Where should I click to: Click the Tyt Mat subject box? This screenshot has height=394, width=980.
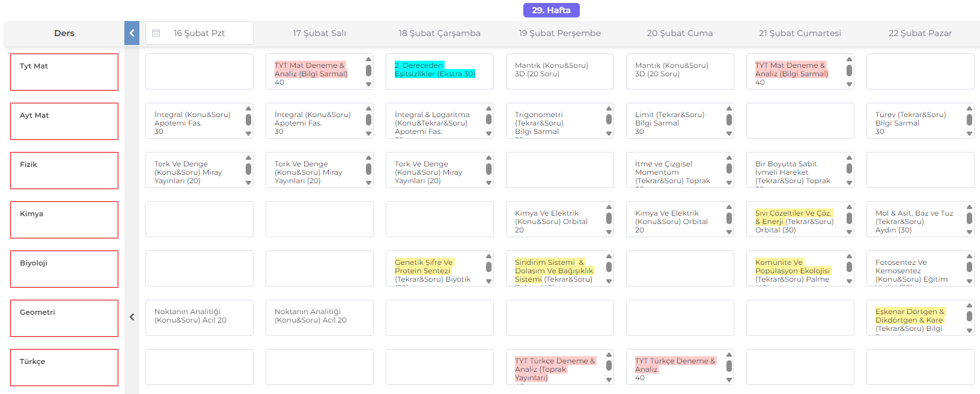pos(64,72)
